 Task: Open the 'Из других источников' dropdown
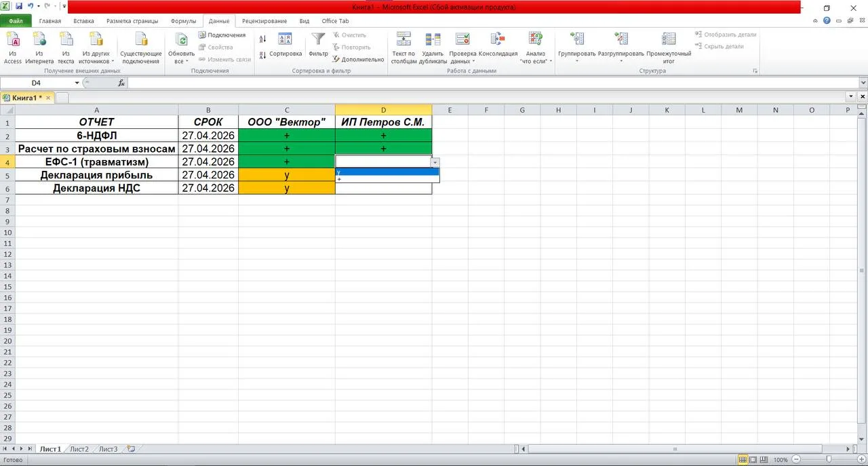96,47
